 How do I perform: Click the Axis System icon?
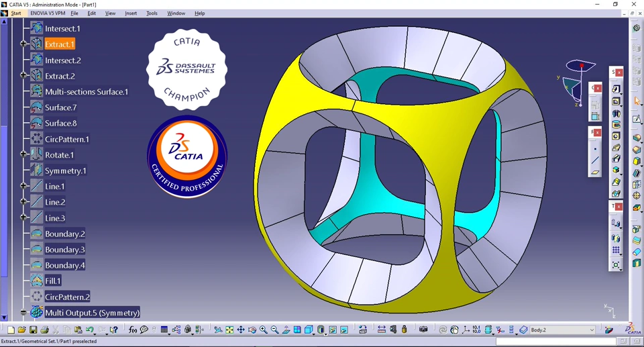(466, 330)
